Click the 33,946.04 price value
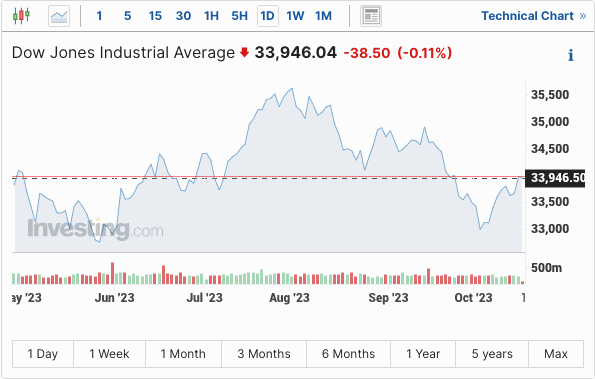 [296, 53]
